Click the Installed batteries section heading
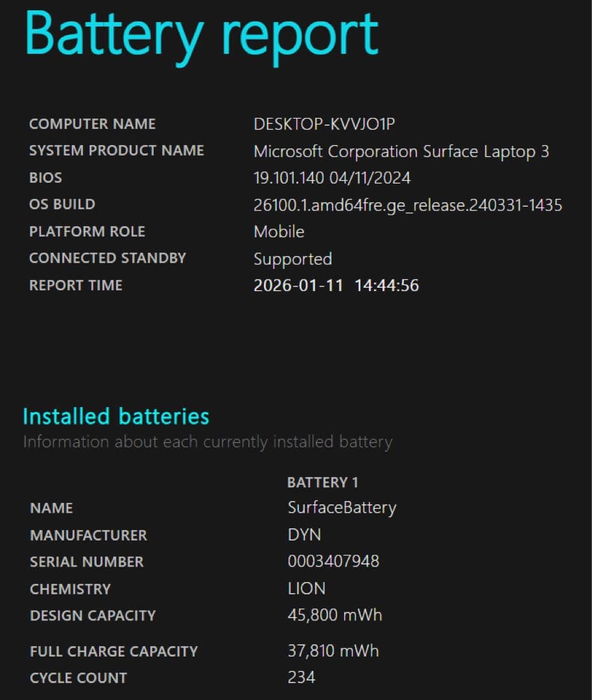 point(116,416)
